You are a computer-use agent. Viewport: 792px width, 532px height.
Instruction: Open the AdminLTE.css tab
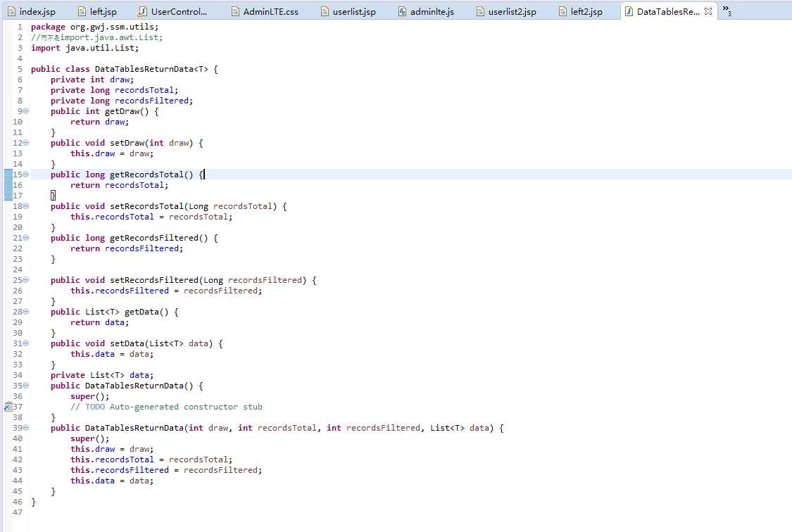tap(265, 11)
